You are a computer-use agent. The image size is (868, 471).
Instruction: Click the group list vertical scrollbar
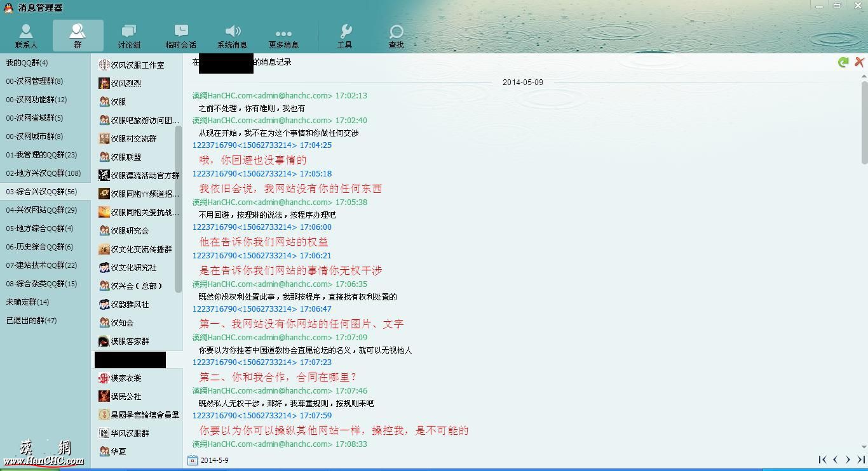pyautogui.click(x=179, y=209)
